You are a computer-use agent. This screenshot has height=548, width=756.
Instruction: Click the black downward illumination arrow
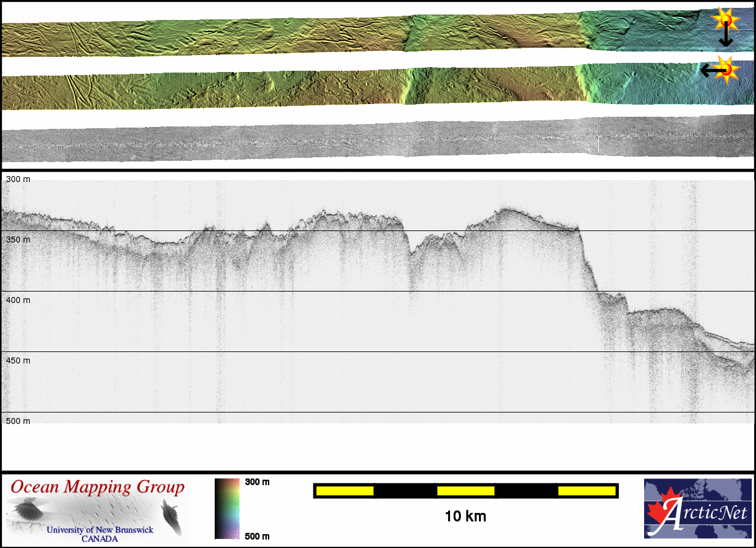click(x=726, y=38)
